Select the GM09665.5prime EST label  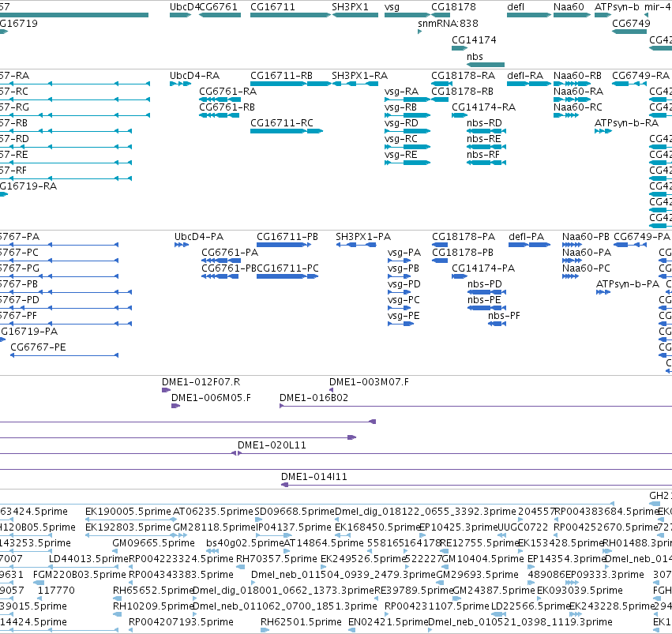153,543
